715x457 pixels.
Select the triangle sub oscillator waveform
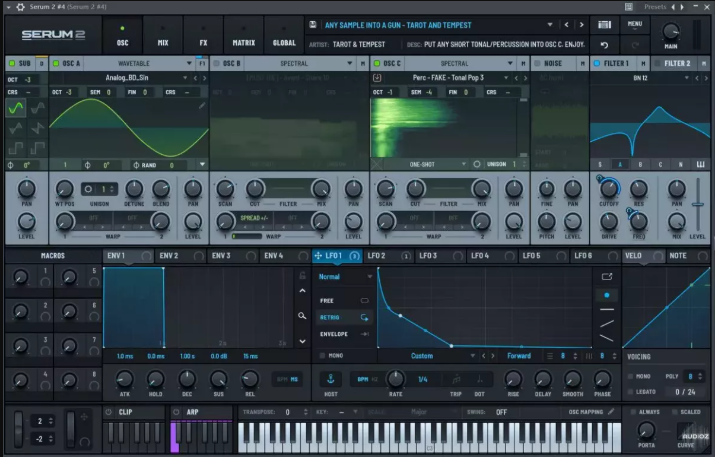click(x=16, y=128)
